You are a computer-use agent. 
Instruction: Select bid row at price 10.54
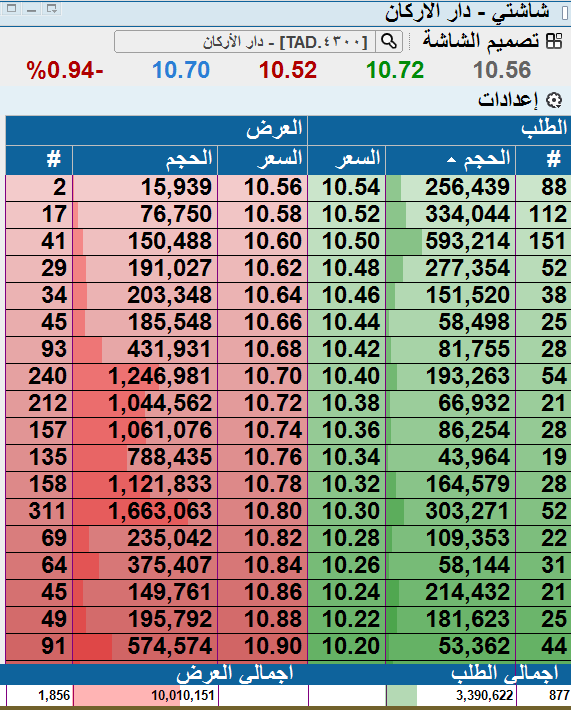coord(439,187)
